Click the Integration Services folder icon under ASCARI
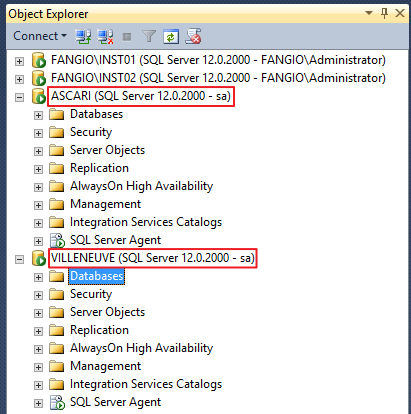 point(56,222)
